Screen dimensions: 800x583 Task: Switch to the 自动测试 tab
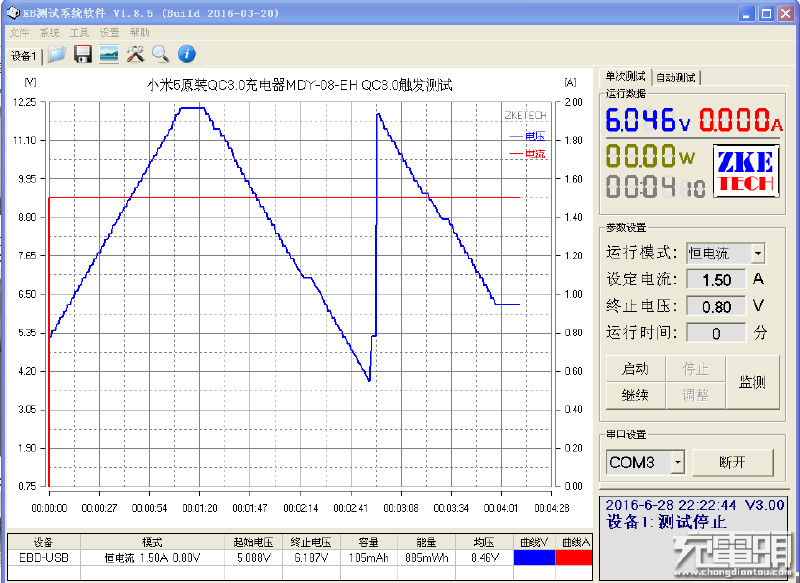[676, 77]
